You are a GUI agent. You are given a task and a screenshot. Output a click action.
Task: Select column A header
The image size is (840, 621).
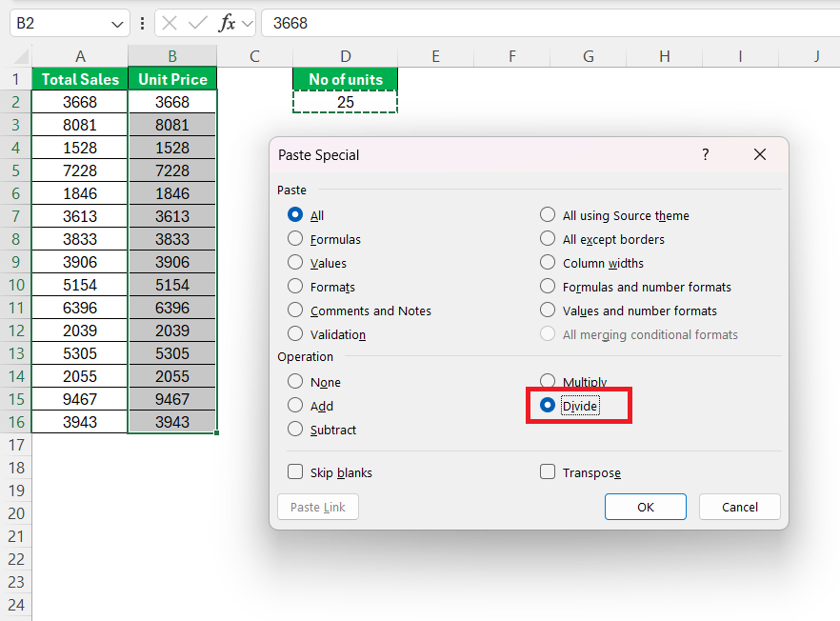80,56
